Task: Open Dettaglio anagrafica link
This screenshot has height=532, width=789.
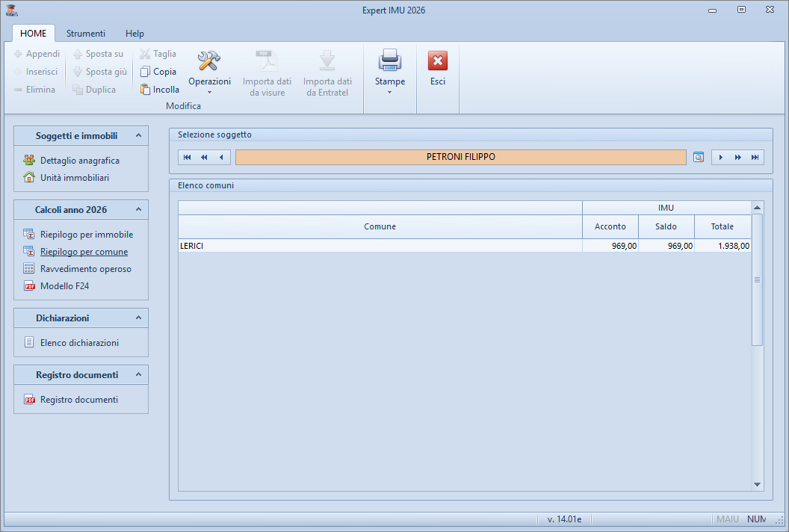Action: tap(79, 161)
